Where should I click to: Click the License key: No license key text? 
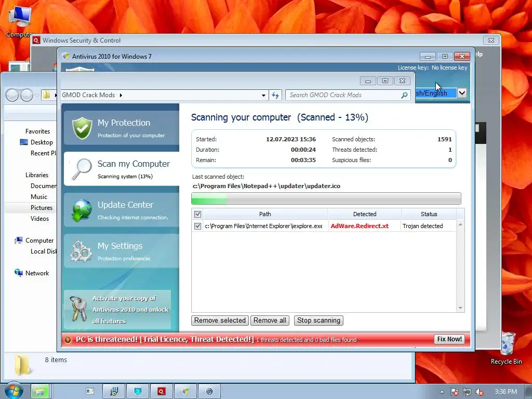tap(433, 68)
